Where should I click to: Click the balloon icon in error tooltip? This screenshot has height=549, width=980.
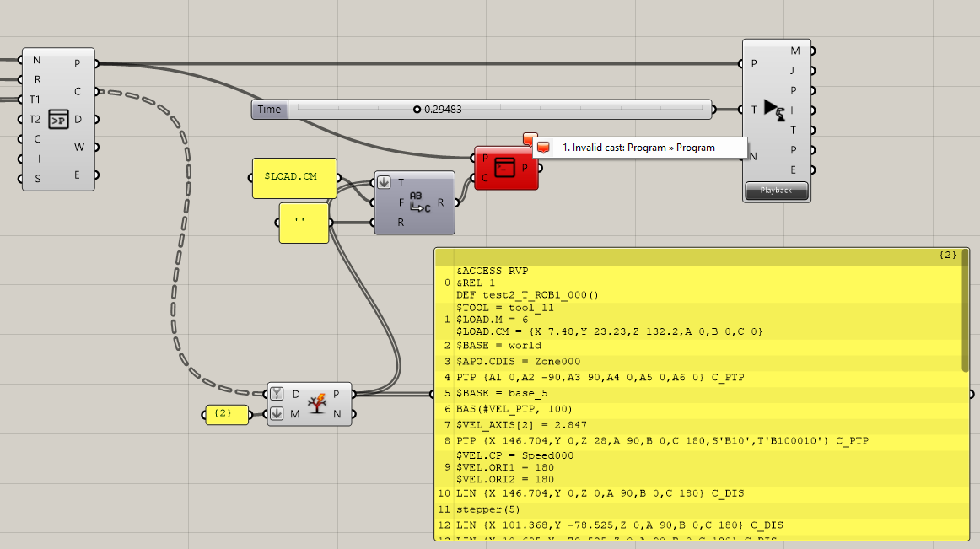pos(544,148)
